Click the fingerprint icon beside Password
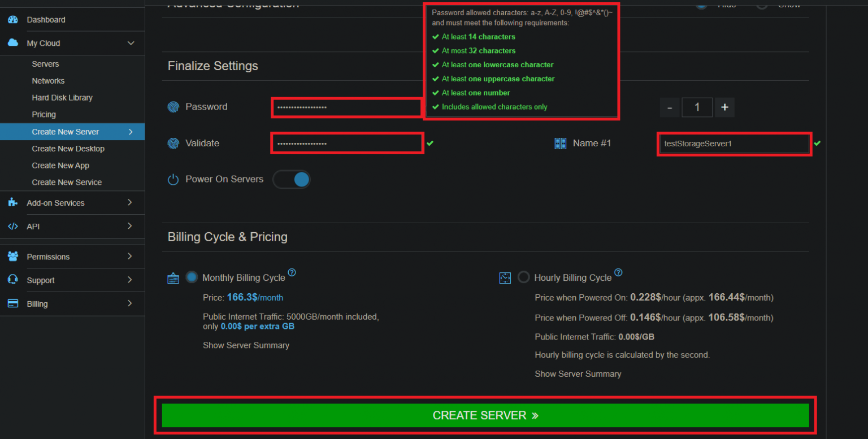This screenshot has width=868, height=439. click(174, 106)
